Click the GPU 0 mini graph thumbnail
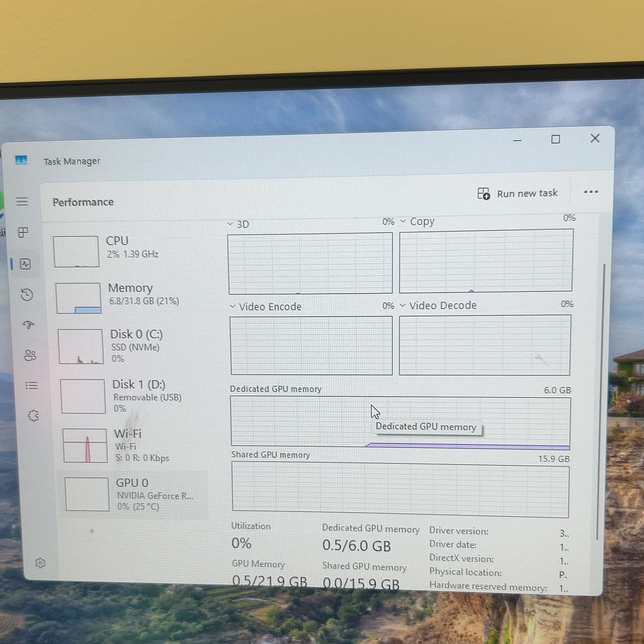 click(87, 494)
